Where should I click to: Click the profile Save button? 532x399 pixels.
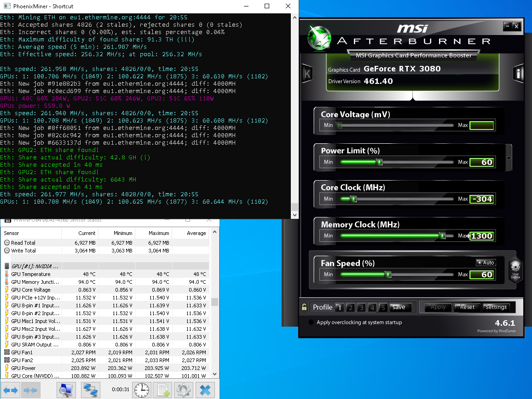pyautogui.click(x=400, y=307)
